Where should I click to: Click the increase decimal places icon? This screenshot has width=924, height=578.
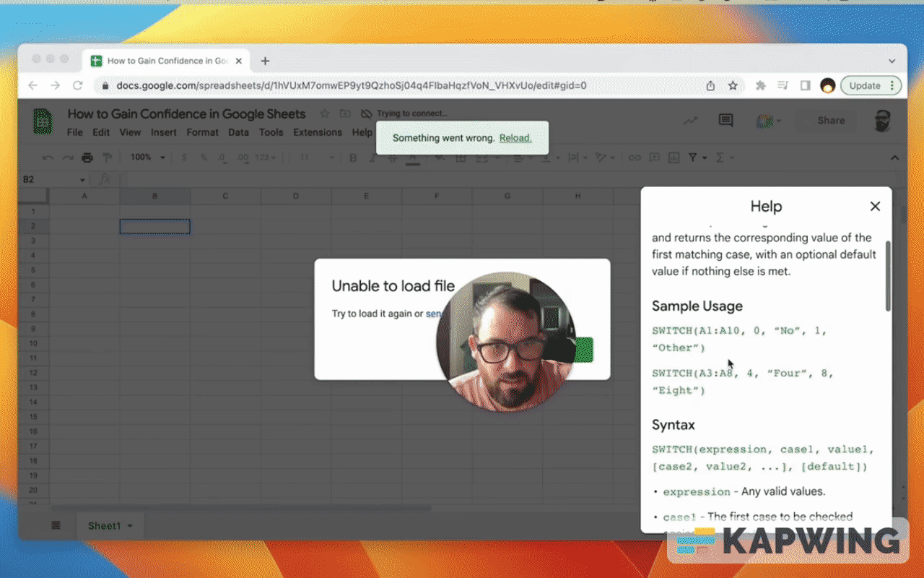(x=243, y=158)
